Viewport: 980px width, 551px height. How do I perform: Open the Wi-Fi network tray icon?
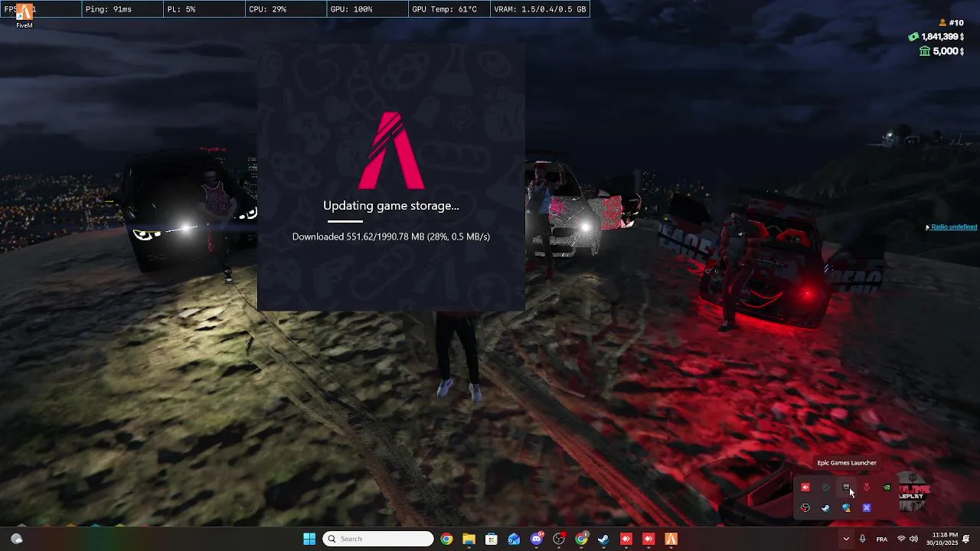(x=901, y=539)
